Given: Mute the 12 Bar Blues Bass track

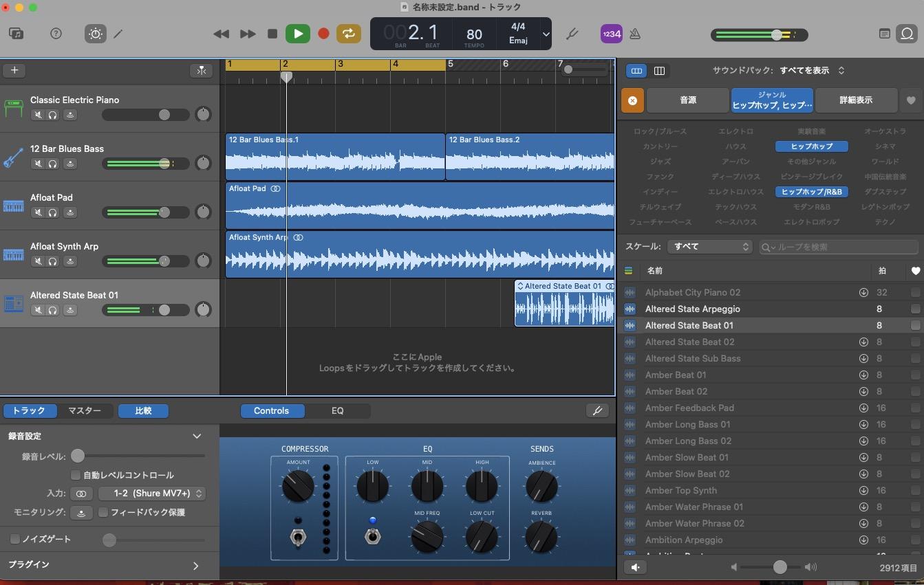Looking at the screenshot, I should click(39, 164).
